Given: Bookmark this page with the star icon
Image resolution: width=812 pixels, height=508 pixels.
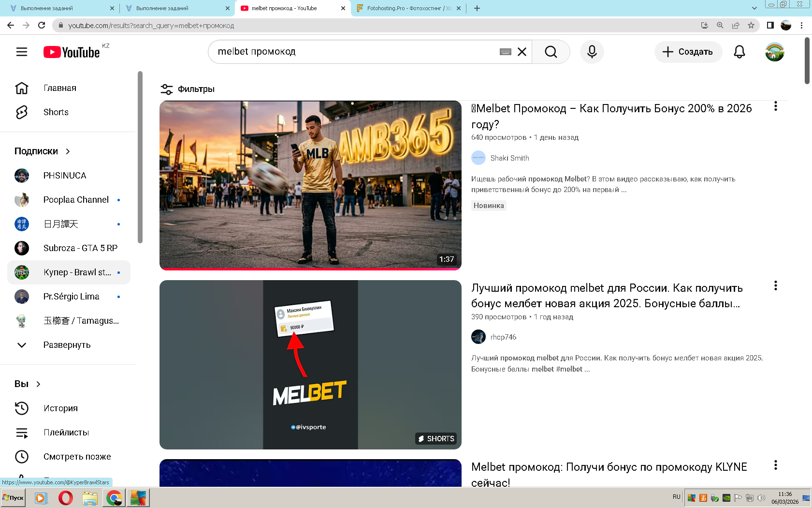Looking at the screenshot, I should pos(751,25).
